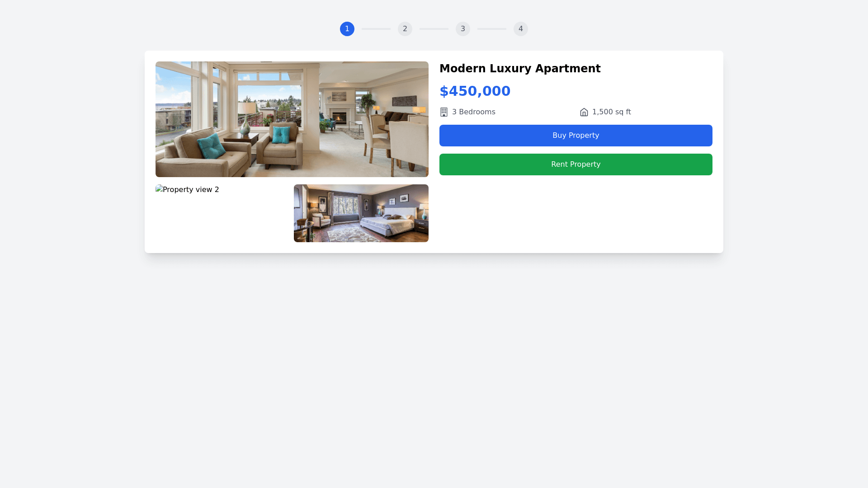Viewport: 868px width, 488px height.
Task: Select step 1 in the progress indicator
Action: (x=347, y=29)
